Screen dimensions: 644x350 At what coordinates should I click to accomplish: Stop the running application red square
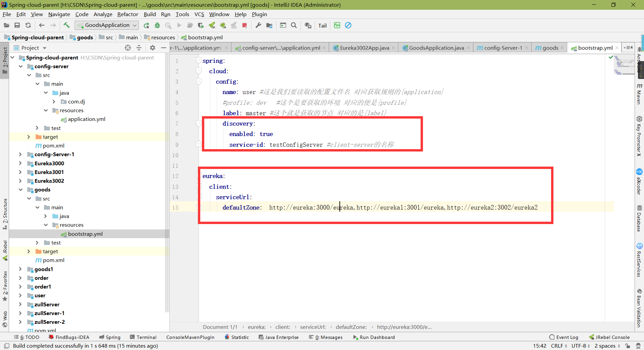[x=245, y=25]
